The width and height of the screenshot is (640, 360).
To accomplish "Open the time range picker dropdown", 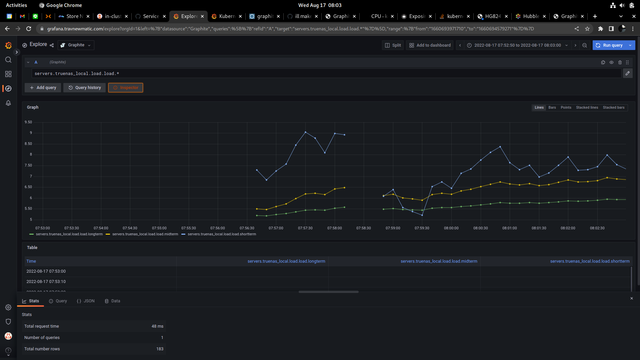I will tap(517, 45).
